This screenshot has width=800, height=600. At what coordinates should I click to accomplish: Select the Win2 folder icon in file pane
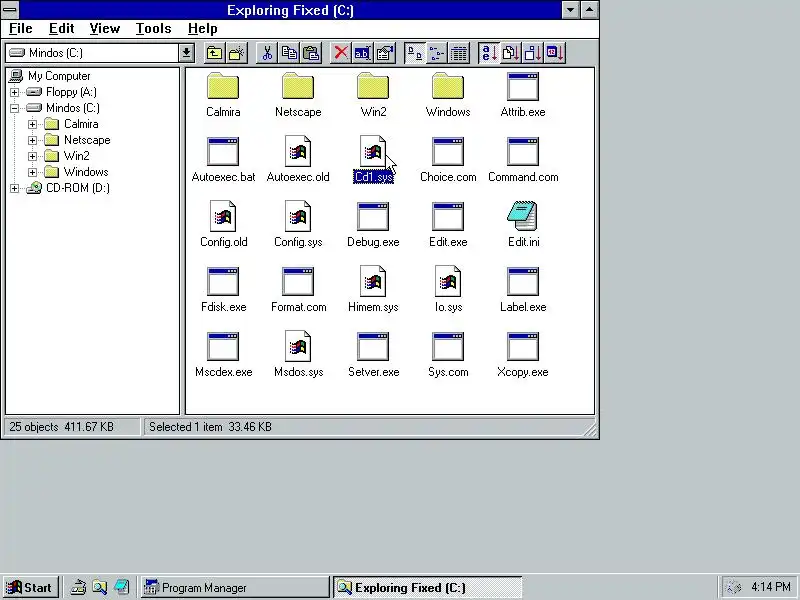coord(373,86)
